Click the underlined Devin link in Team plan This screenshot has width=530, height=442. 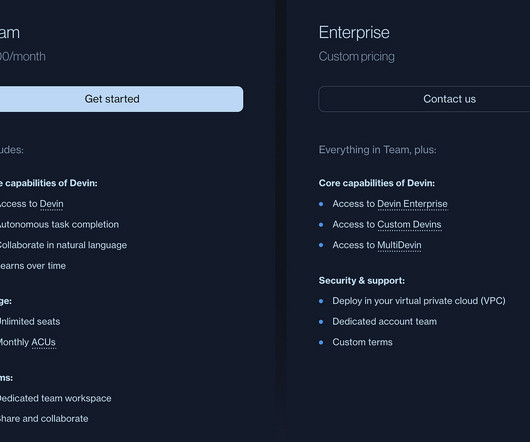click(x=51, y=204)
